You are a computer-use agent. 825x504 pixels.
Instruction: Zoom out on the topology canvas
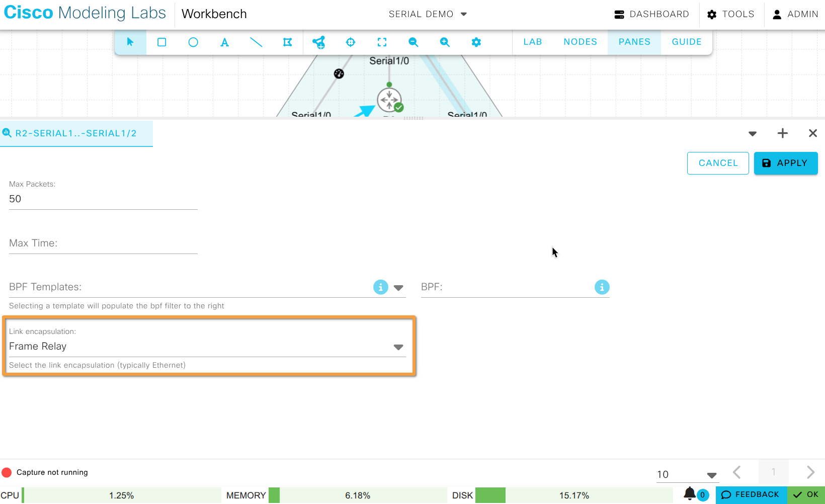tap(413, 42)
